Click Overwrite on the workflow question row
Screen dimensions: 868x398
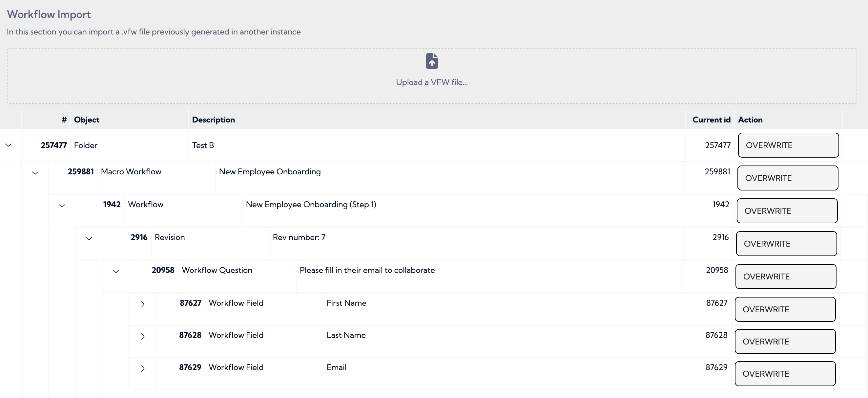tap(785, 276)
